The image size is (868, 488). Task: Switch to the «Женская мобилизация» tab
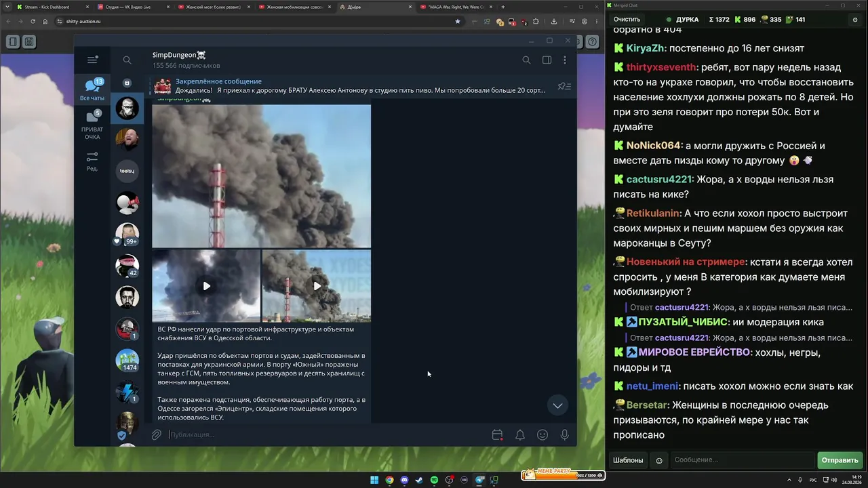click(294, 7)
